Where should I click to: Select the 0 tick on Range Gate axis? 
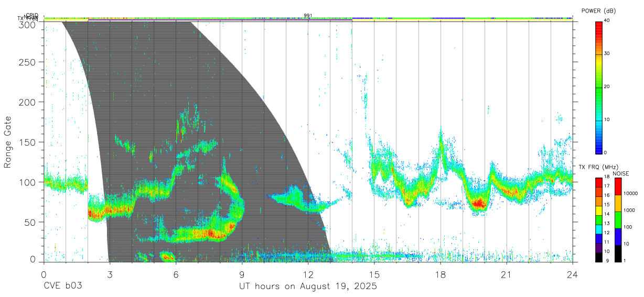click(33, 259)
